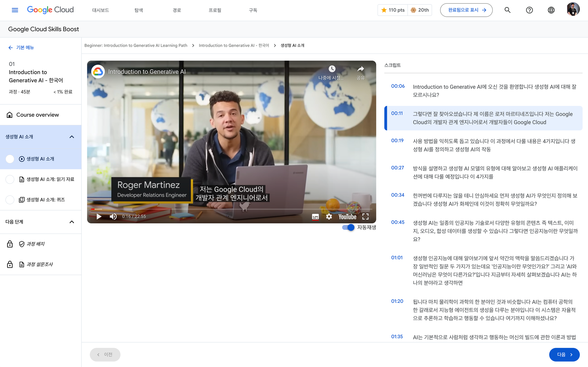This screenshot has width=588, height=367.
Task: Jump to transcript timestamp 00:11
Action: tap(397, 114)
